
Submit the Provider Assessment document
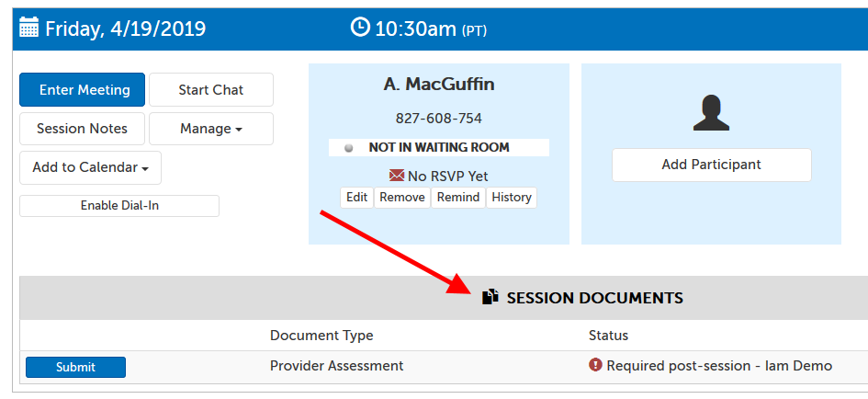tap(75, 367)
